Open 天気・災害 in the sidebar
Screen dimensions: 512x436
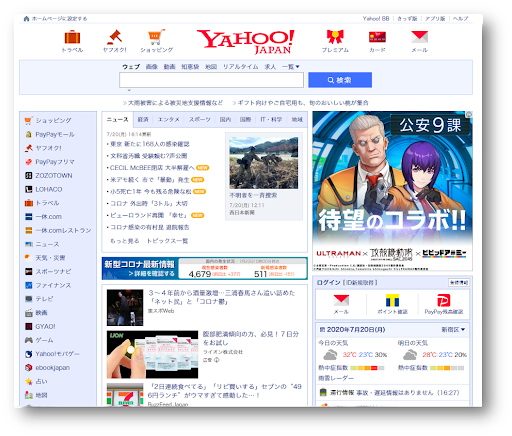(50, 258)
